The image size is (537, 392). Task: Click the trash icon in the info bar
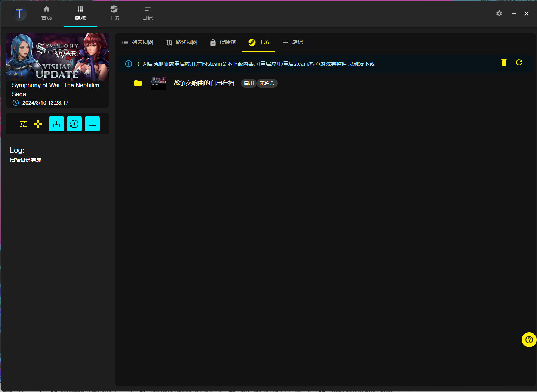click(504, 62)
